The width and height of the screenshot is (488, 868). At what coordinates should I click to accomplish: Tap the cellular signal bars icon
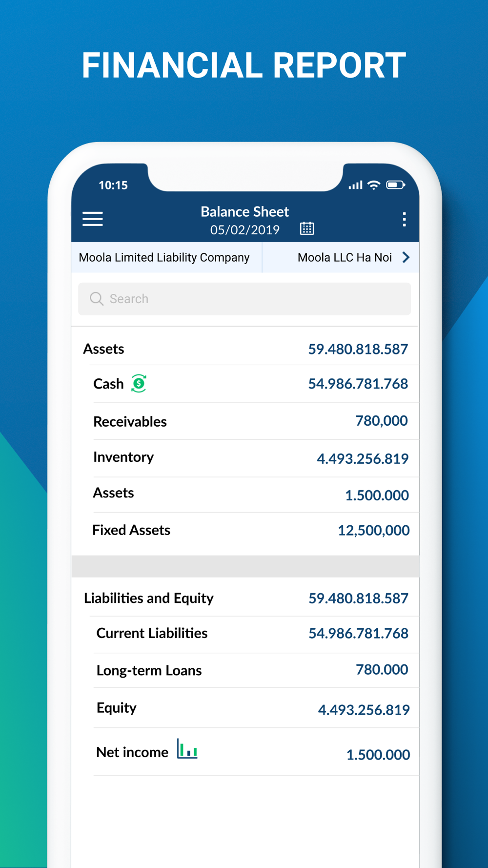tap(355, 185)
